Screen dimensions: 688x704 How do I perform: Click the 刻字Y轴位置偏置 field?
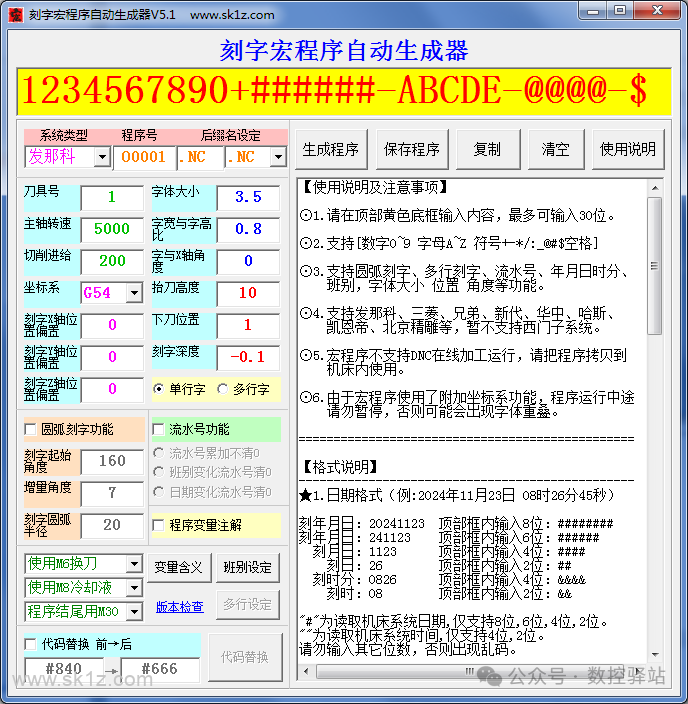(112, 357)
